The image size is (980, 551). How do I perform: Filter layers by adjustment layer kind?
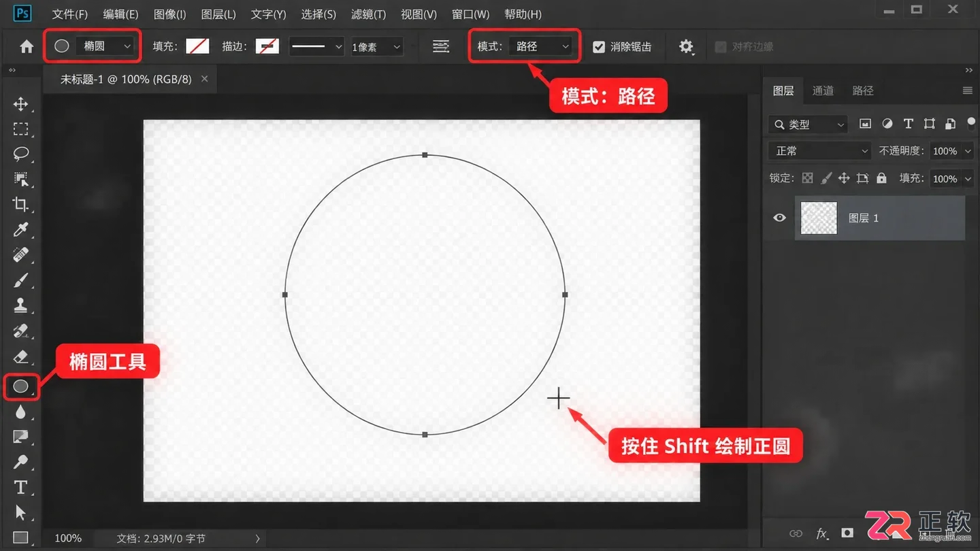[x=887, y=124]
